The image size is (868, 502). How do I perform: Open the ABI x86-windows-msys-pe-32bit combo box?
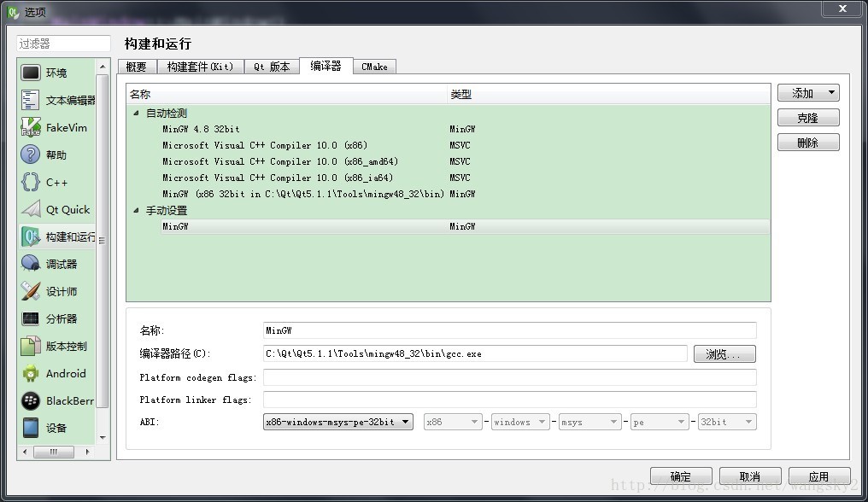pyautogui.click(x=338, y=422)
